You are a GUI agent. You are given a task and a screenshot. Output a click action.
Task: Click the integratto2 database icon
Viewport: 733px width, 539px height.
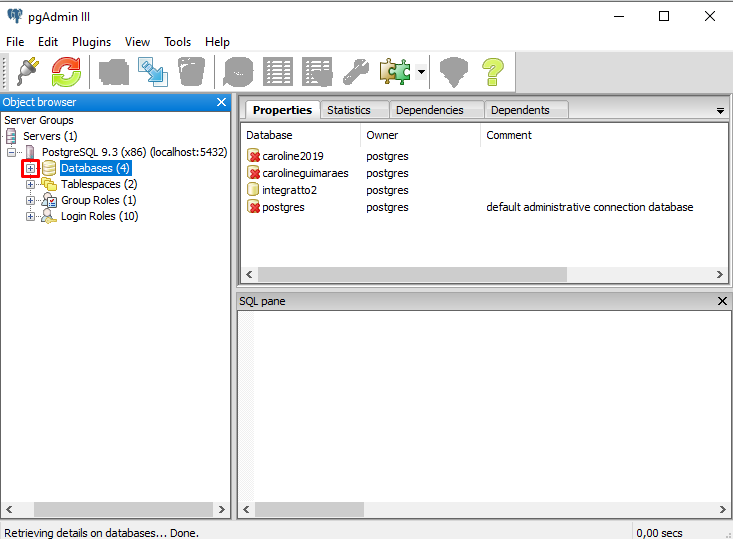pyautogui.click(x=253, y=190)
